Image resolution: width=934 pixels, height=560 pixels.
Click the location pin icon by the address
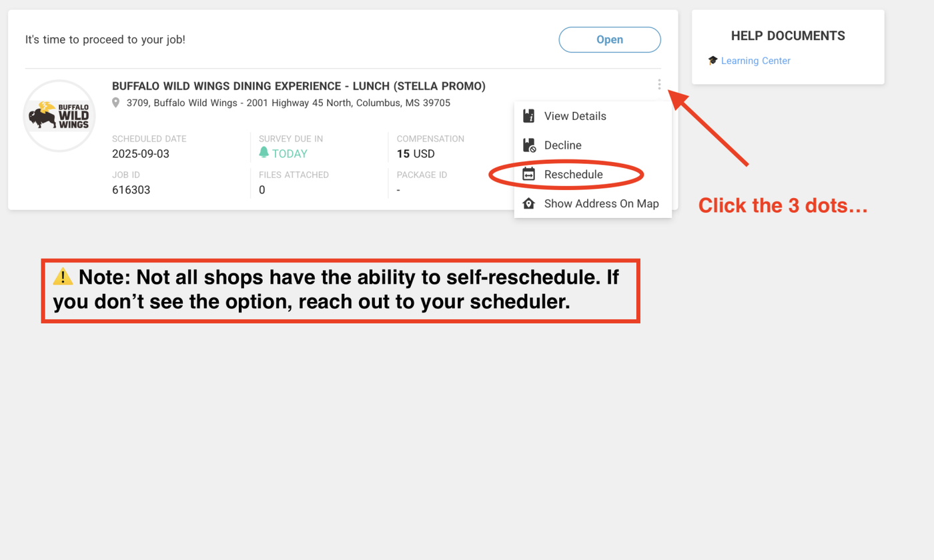coord(116,103)
